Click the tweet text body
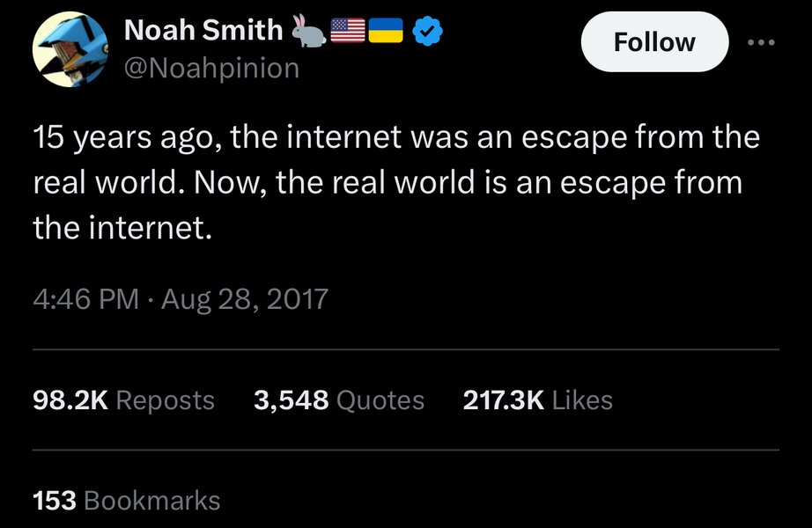 pos(396,182)
